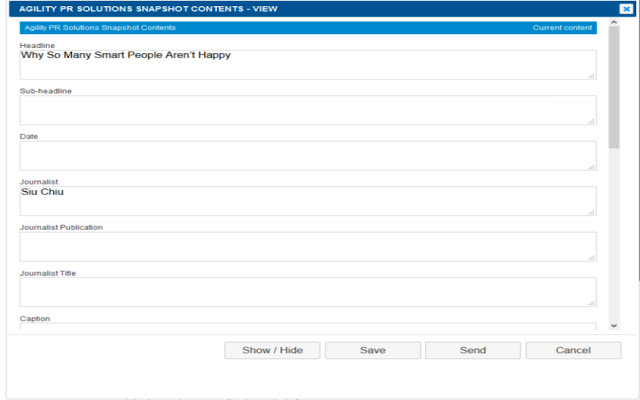Image resolution: width=640 pixels, height=400 pixels.
Task: Save the snapshot contents
Action: point(373,350)
